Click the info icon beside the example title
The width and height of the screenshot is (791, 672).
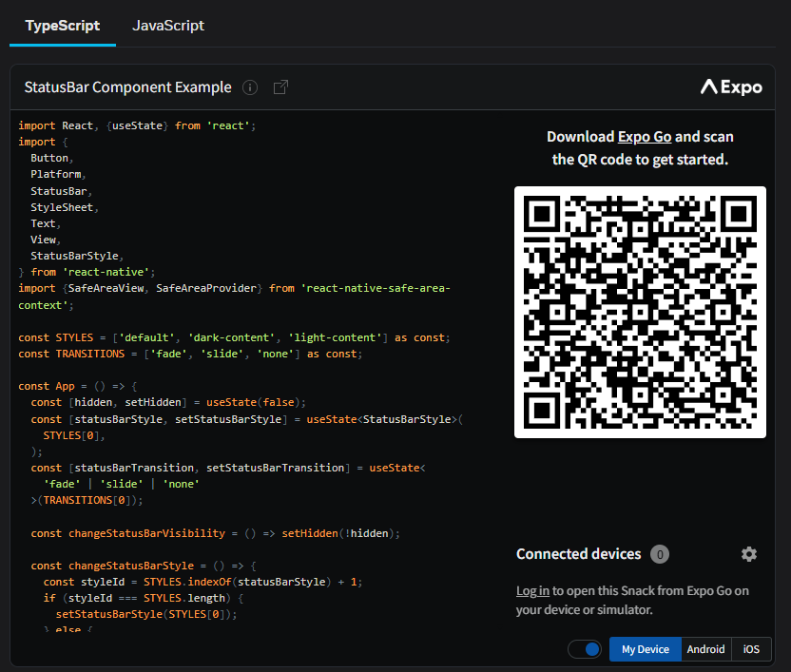(250, 87)
